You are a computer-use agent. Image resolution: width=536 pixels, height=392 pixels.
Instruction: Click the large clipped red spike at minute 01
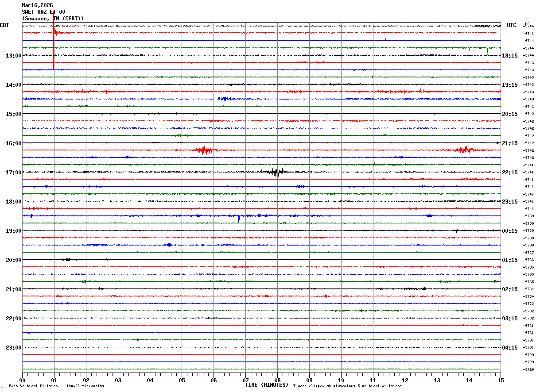click(54, 40)
